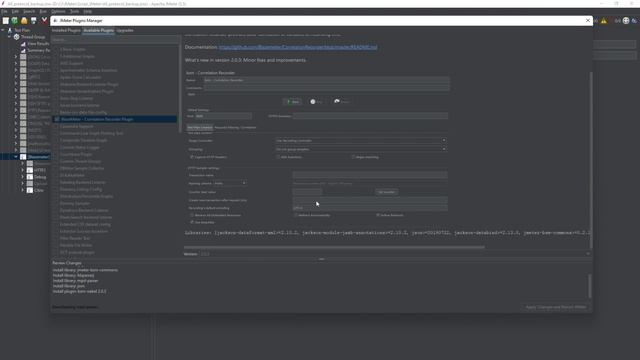
Task: Open the Documentation GitHub link
Action: [x=298, y=47]
